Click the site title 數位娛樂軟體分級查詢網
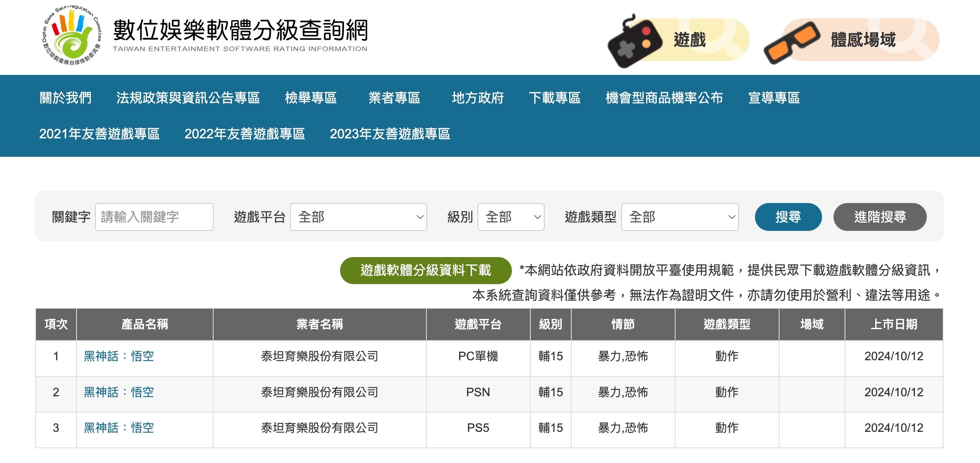Viewport: 980px width, 463px height. click(x=240, y=30)
